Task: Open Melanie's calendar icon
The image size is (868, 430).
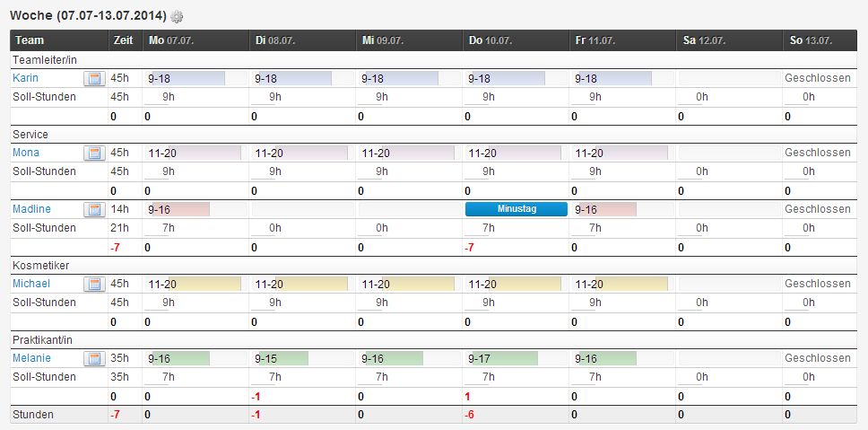Action: click(95, 358)
